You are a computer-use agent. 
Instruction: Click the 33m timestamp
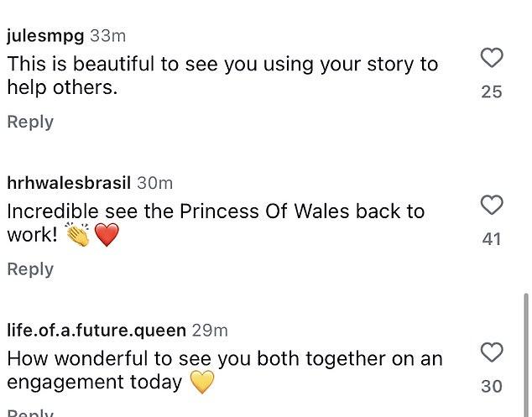click(x=107, y=36)
